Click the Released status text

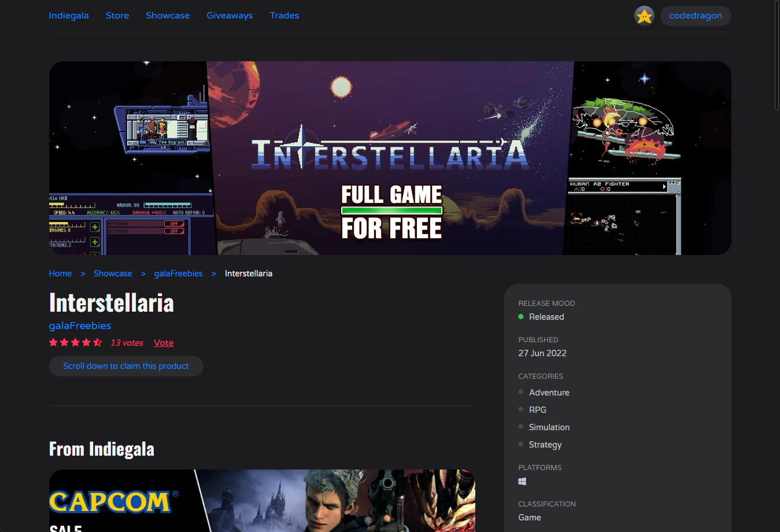coord(546,317)
